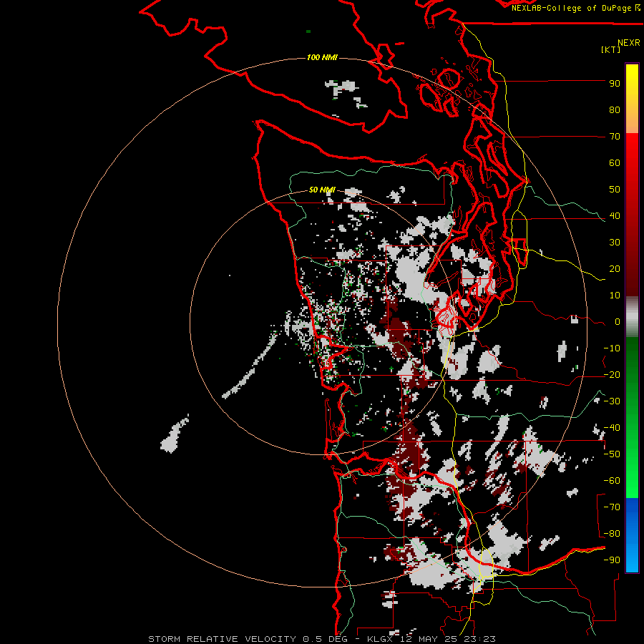Click the -40 knot scale label
This screenshot has height=644, width=644.
(612, 428)
